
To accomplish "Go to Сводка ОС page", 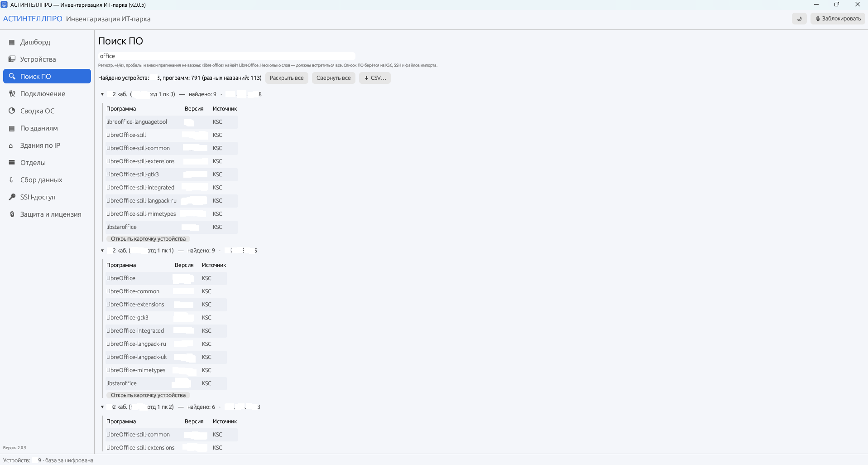I will click(x=47, y=111).
